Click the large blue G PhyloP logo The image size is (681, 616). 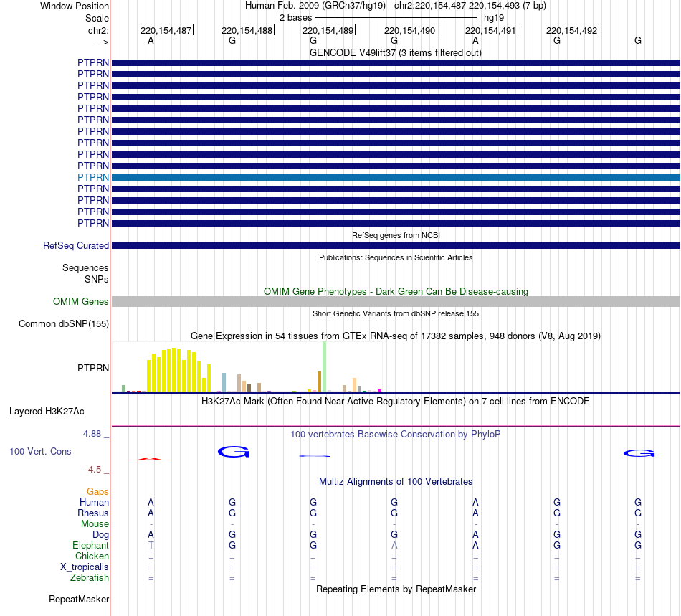(x=233, y=452)
